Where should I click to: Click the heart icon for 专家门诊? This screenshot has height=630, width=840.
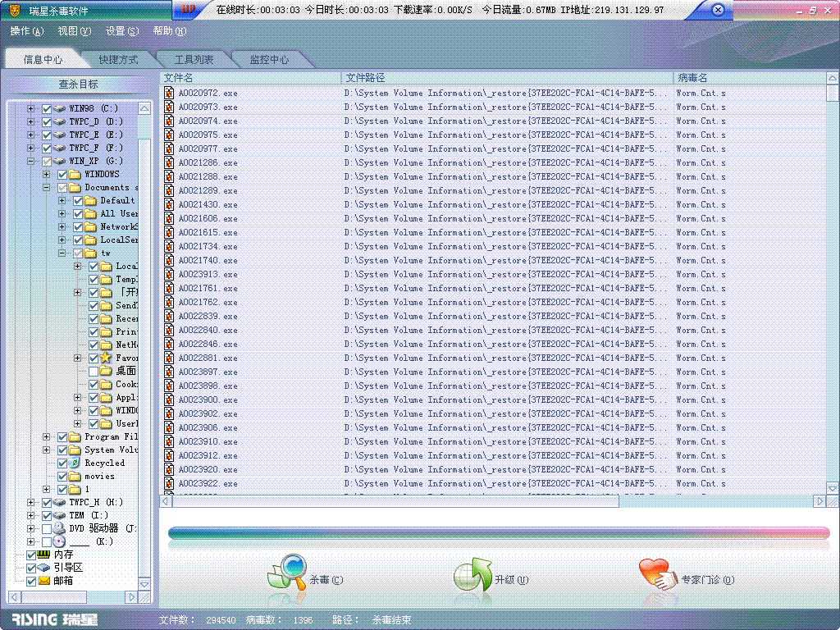tap(658, 574)
